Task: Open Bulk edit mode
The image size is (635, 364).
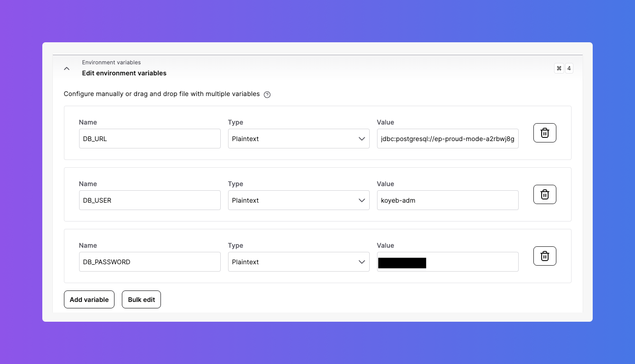Action: pyautogui.click(x=141, y=299)
